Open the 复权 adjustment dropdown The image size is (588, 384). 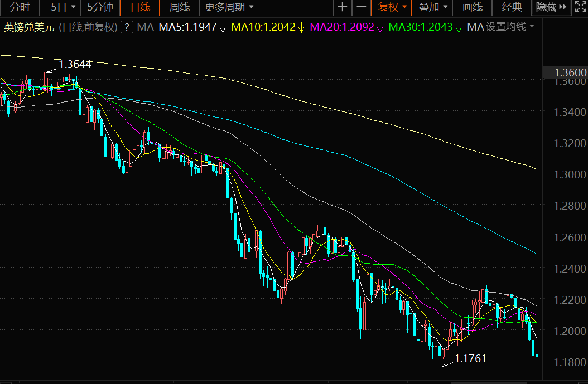(x=392, y=7)
